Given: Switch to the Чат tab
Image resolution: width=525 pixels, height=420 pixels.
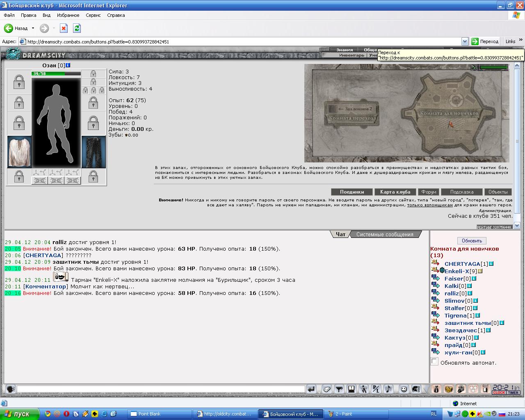Looking at the screenshot, I should pos(340,234).
